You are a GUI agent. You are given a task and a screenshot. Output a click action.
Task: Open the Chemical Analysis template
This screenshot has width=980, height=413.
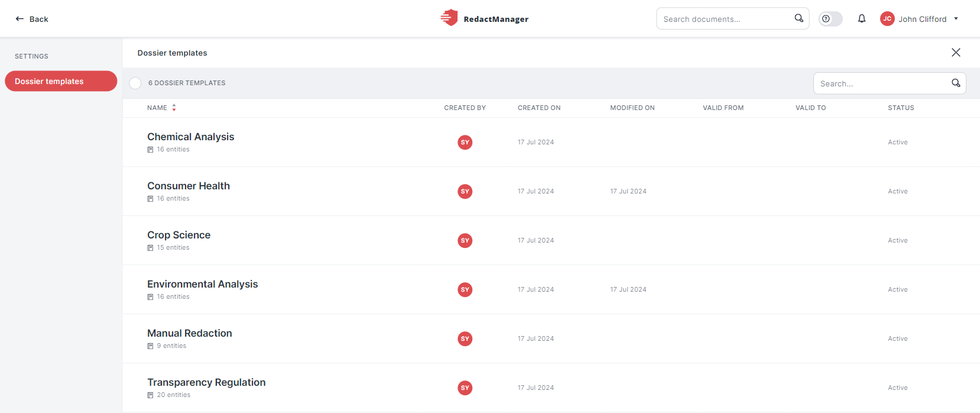click(190, 137)
